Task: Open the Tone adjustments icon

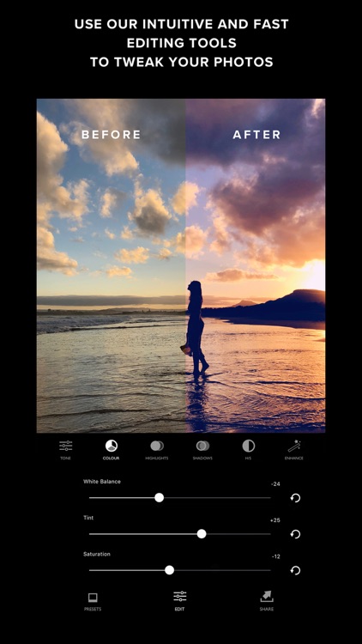Action: pyautogui.click(x=66, y=446)
